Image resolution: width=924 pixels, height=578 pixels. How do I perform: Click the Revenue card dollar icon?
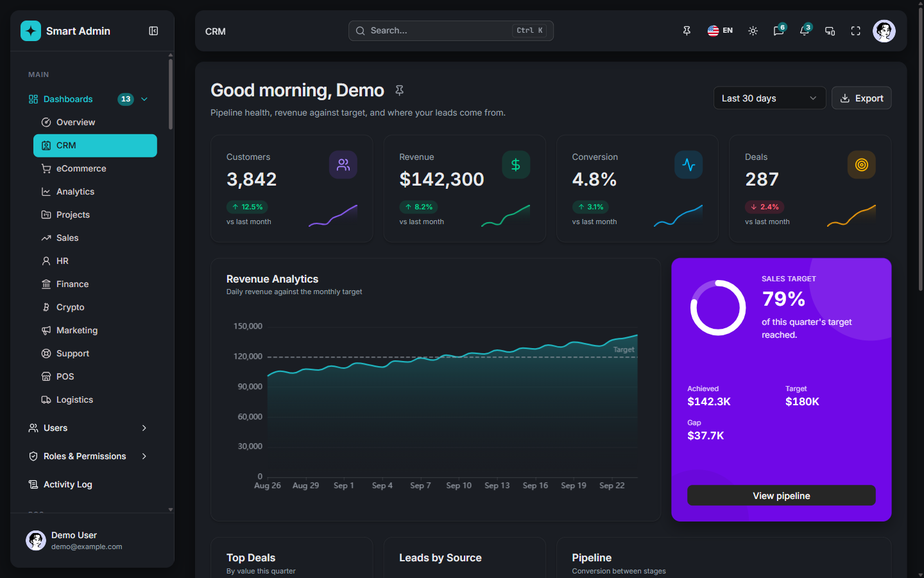pyautogui.click(x=516, y=165)
